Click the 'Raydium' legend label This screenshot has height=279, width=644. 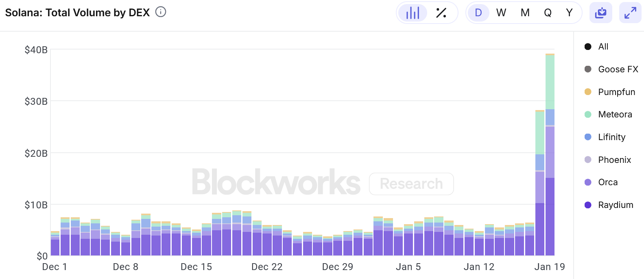[x=616, y=205]
